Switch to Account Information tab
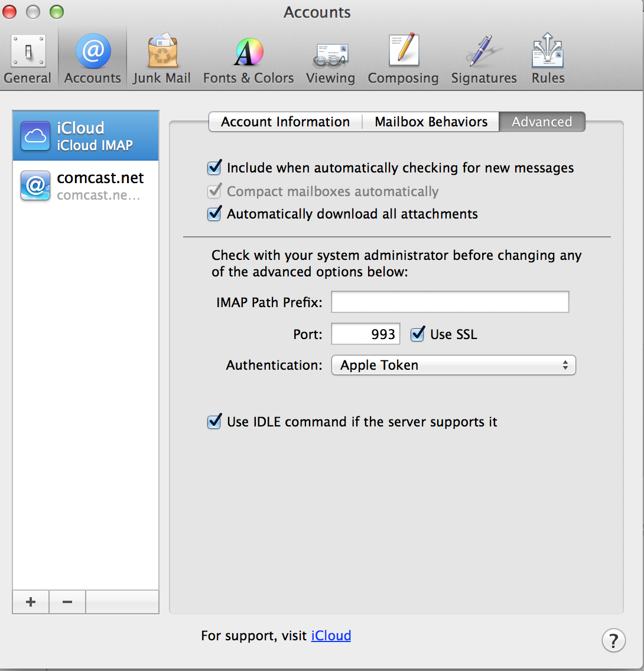The height and width of the screenshot is (671, 644). 285,122
